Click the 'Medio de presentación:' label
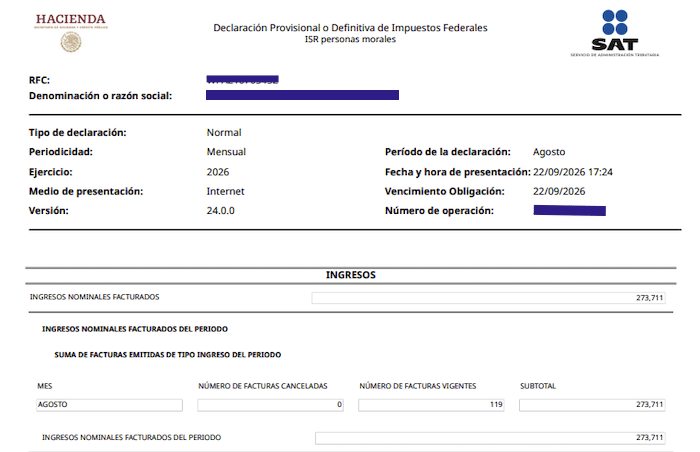700x452 pixels. [86, 192]
